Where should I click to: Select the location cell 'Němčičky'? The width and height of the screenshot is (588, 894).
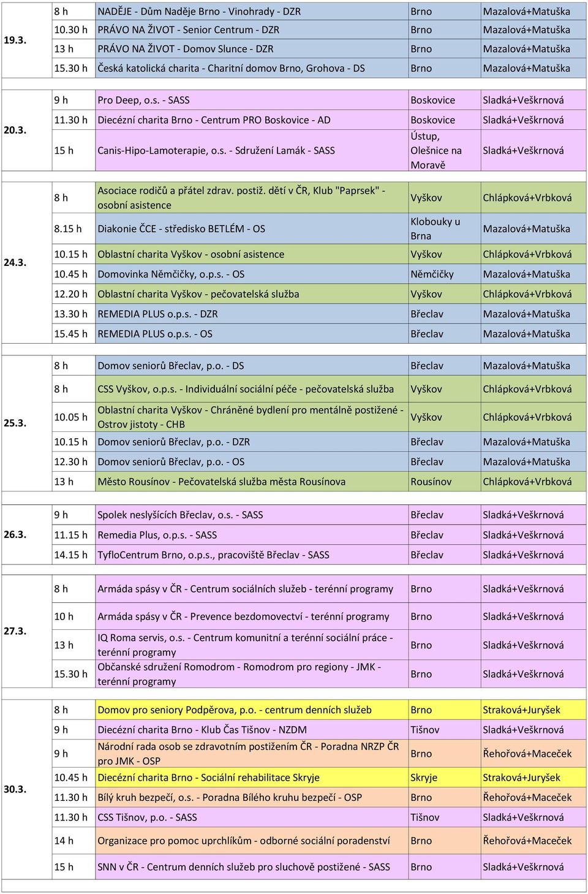coord(432,275)
